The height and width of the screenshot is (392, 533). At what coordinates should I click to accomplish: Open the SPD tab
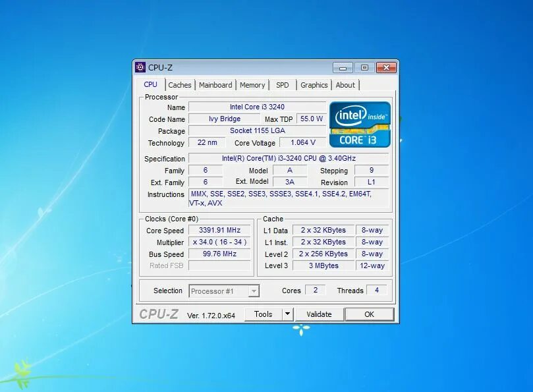coord(283,85)
